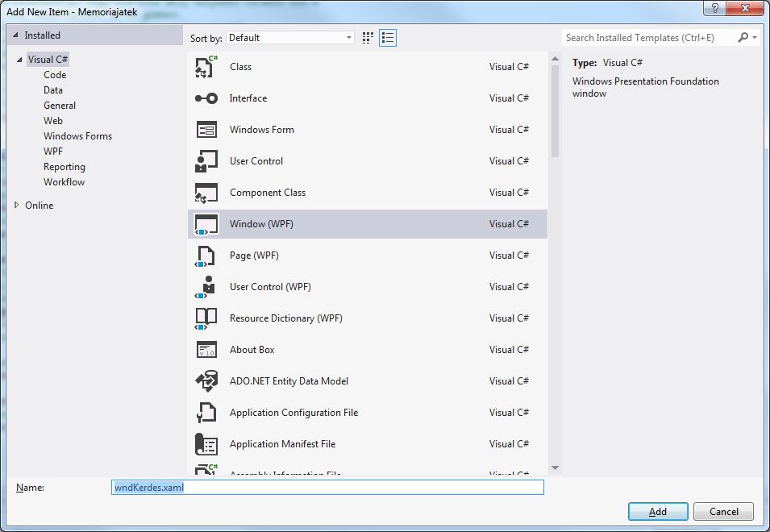Click the Window (WPF) template icon
770x532 pixels.
tap(206, 224)
